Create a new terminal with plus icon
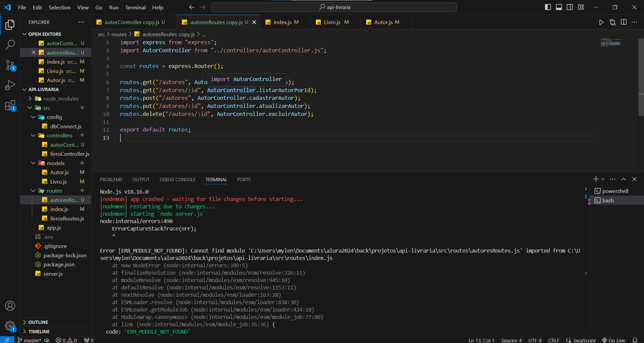Image resolution: width=644 pixels, height=343 pixels. (x=596, y=179)
